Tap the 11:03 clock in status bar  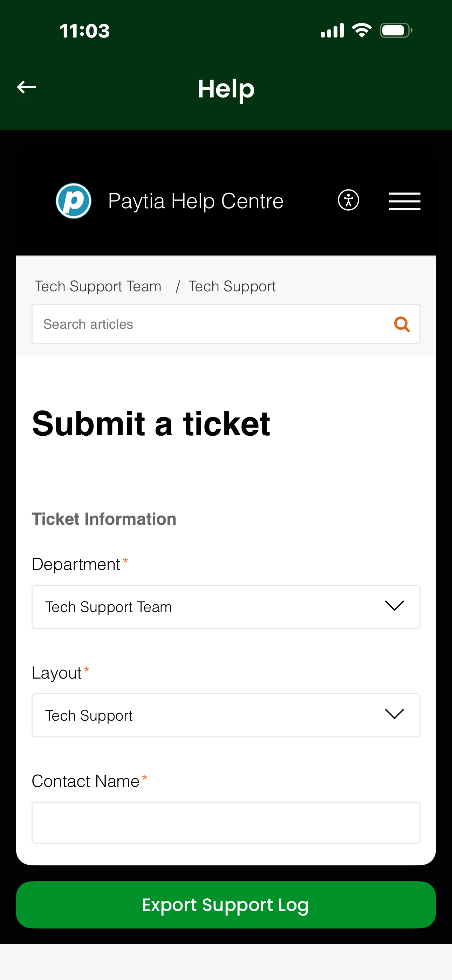pos(84,31)
